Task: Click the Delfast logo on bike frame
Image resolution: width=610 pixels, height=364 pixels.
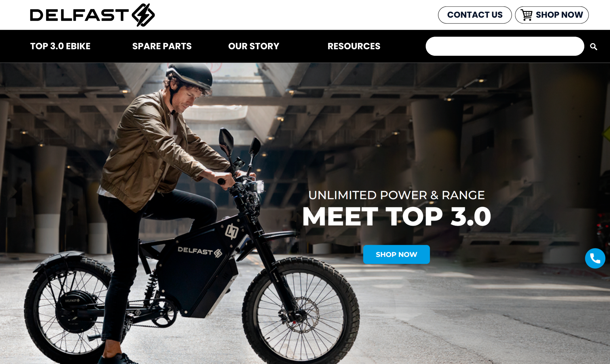Action: [x=200, y=252]
